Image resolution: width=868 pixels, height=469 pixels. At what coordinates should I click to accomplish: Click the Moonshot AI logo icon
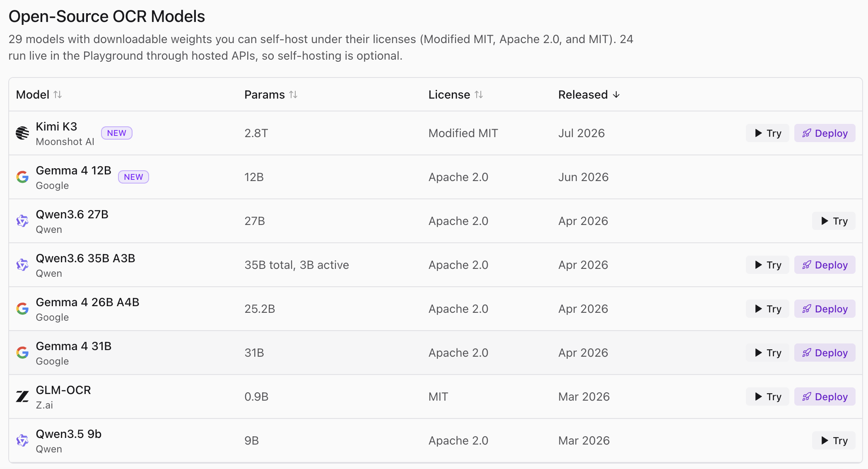tap(22, 133)
